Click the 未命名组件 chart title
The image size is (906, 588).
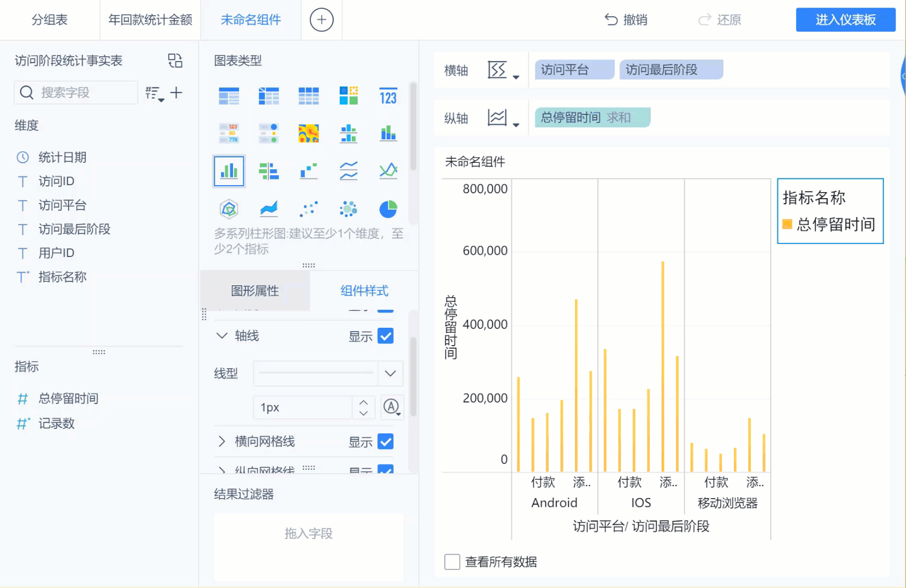[x=475, y=162]
